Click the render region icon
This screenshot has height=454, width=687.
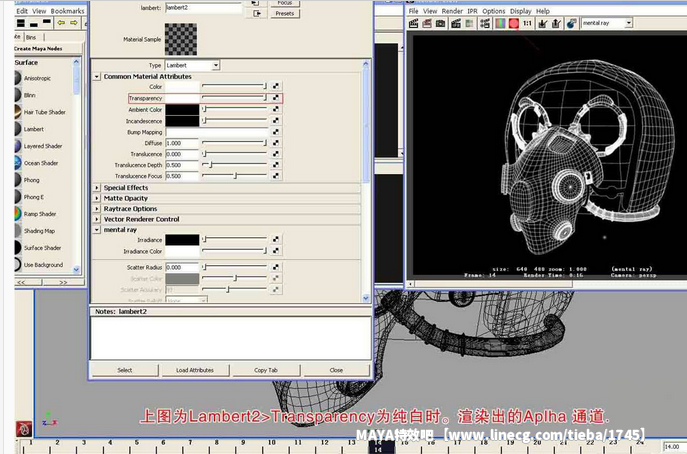(427, 23)
